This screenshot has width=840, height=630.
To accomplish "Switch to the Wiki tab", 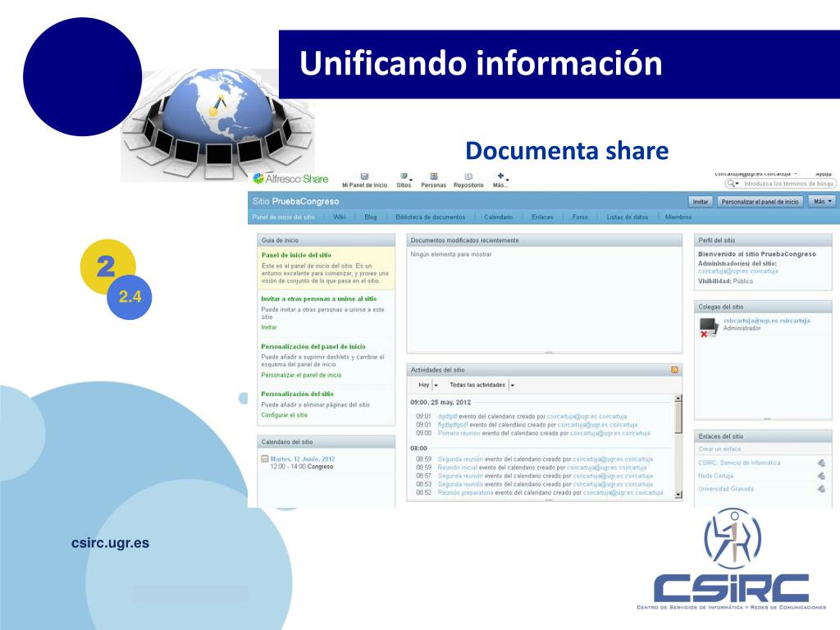I will pos(340,217).
